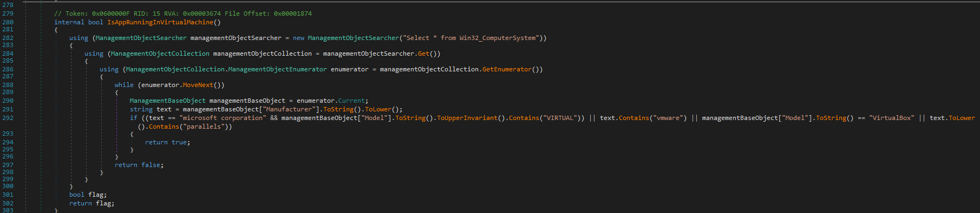Viewport: 980px width, 213px height.
Task: Click the Token RID comment line
Action: (183, 14)
